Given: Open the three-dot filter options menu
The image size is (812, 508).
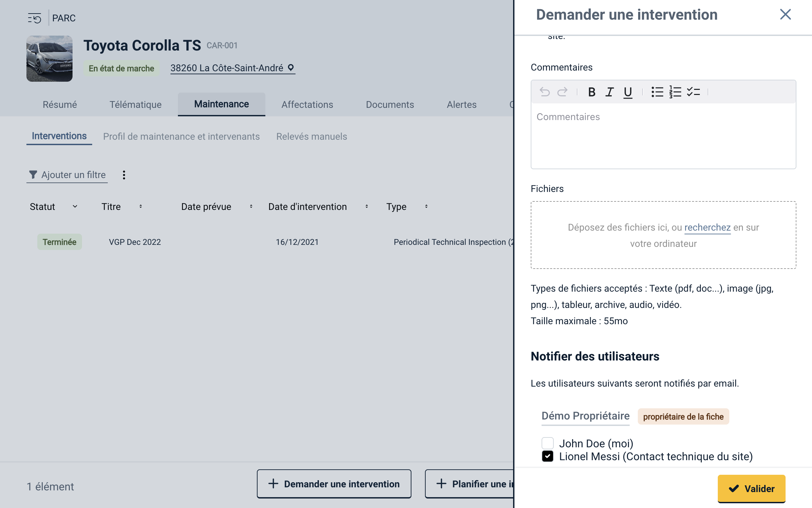Looking at the screenshot, I should (x=124, y=175).
